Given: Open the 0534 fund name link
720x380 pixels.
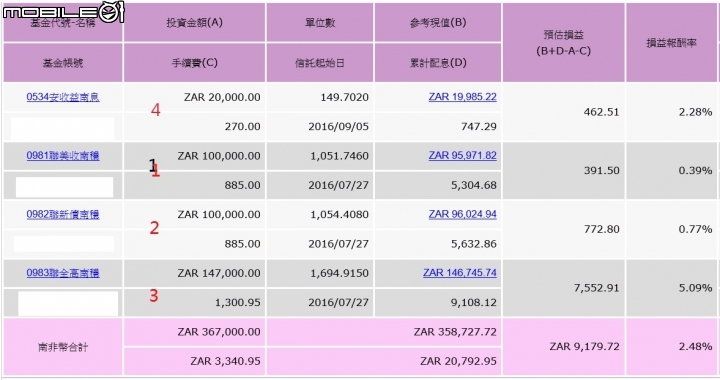Looking at the screenshot, I should click(63, 97).
